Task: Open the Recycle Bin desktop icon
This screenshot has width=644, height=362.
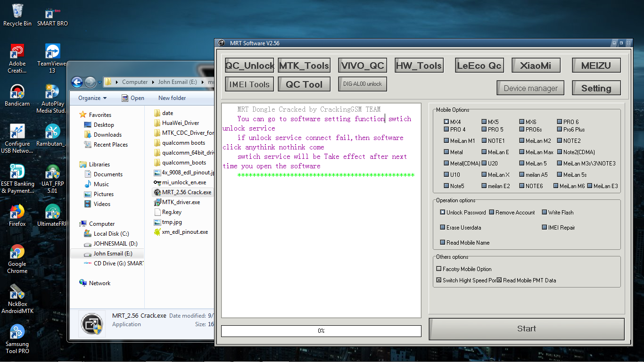Action: [17, 15]
